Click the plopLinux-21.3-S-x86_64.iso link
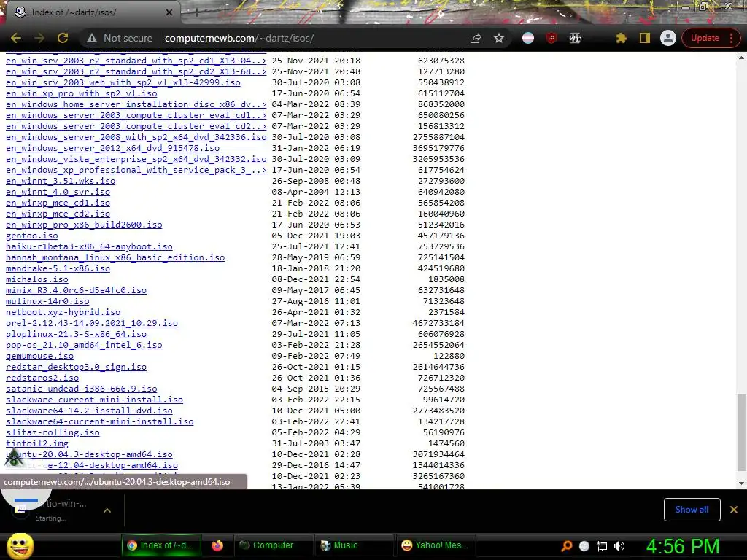 coord(76,334)
